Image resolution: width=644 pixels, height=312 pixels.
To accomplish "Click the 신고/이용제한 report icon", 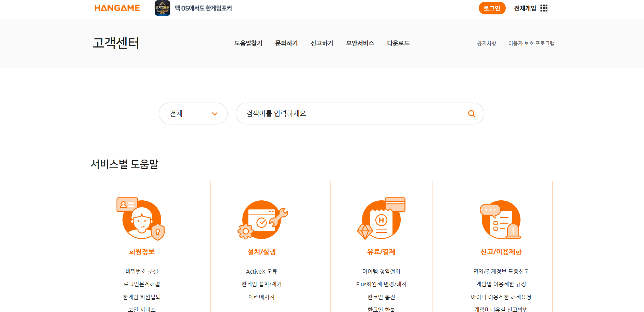I will (500, 220).
